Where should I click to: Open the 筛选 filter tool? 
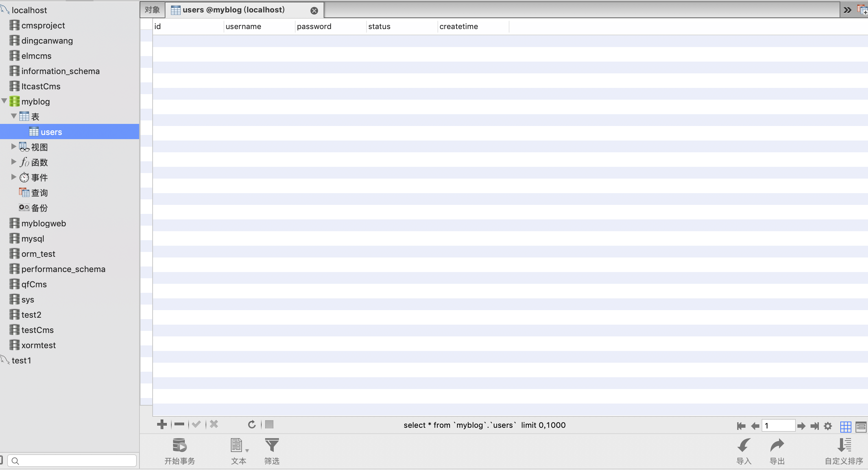[272, 446]
